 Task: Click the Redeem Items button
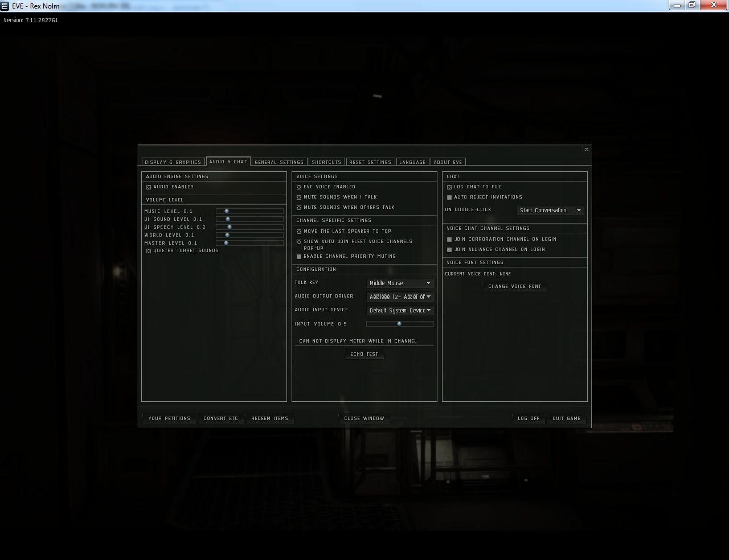270,418
